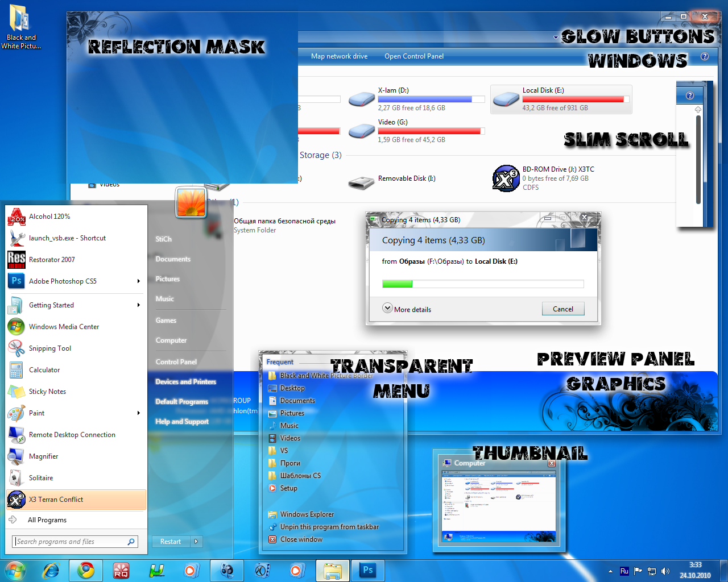Click the Search programs and files box
Viewport: 728px width, 582px height.
[75, 542]
